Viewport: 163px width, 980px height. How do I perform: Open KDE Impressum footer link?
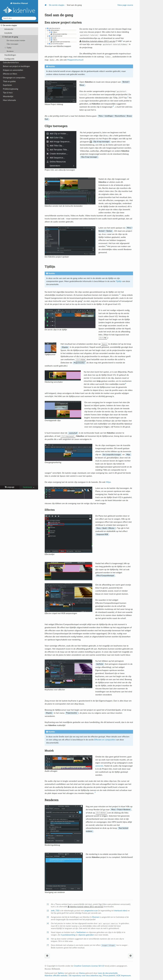(124, 975)
